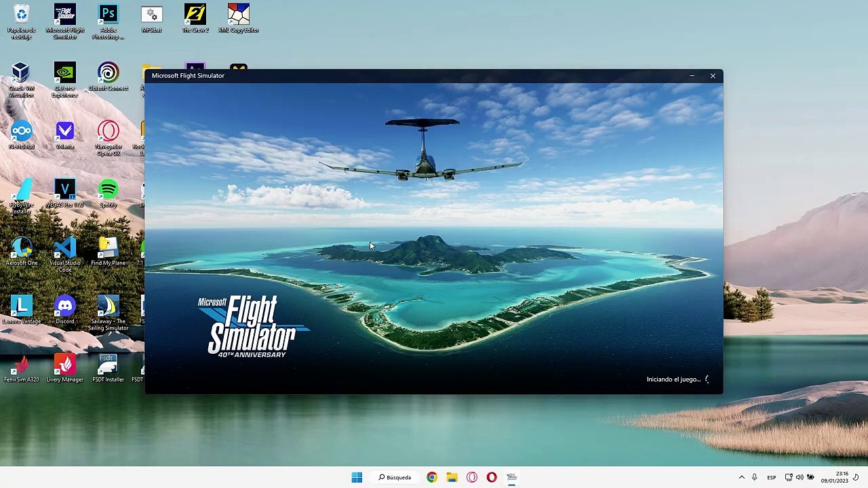
Task: Select the Discord desktop icon
Action: (65, 310)
